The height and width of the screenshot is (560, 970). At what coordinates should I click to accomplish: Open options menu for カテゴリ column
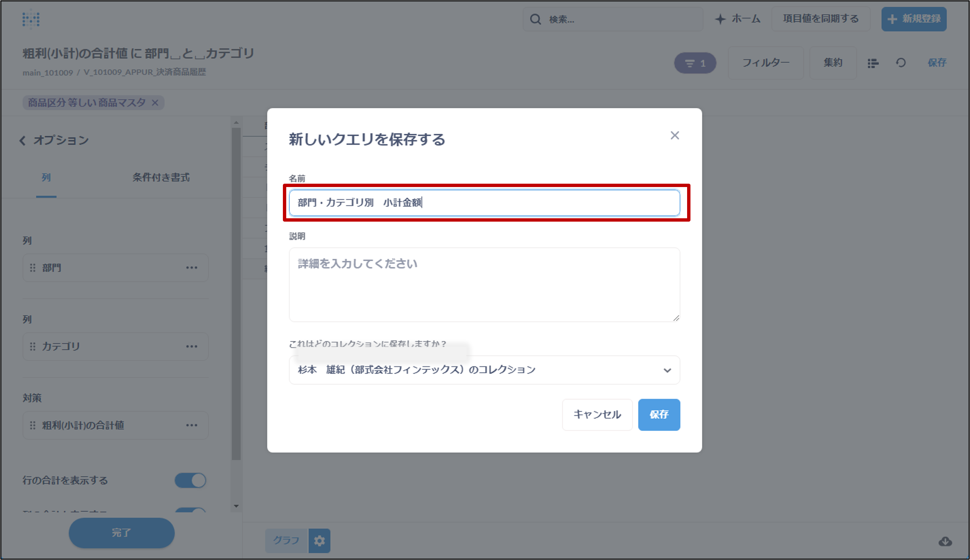coord(192,347)
